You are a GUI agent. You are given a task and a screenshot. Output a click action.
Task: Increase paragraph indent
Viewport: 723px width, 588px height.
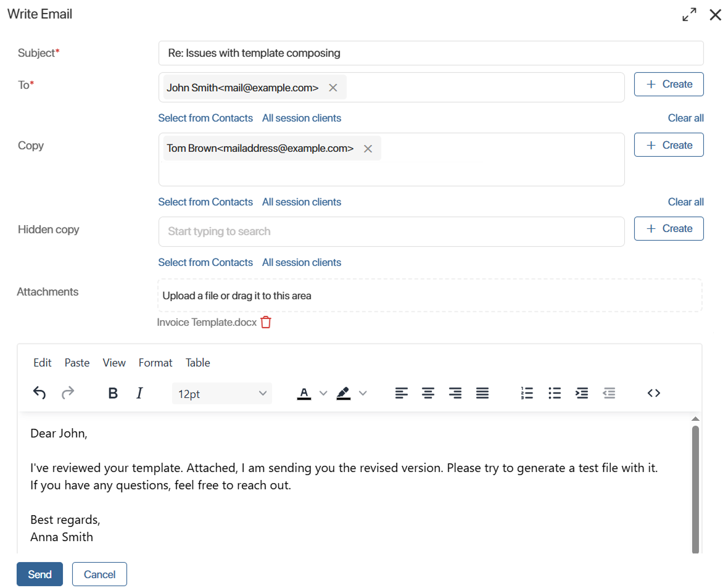coord(582,393)
